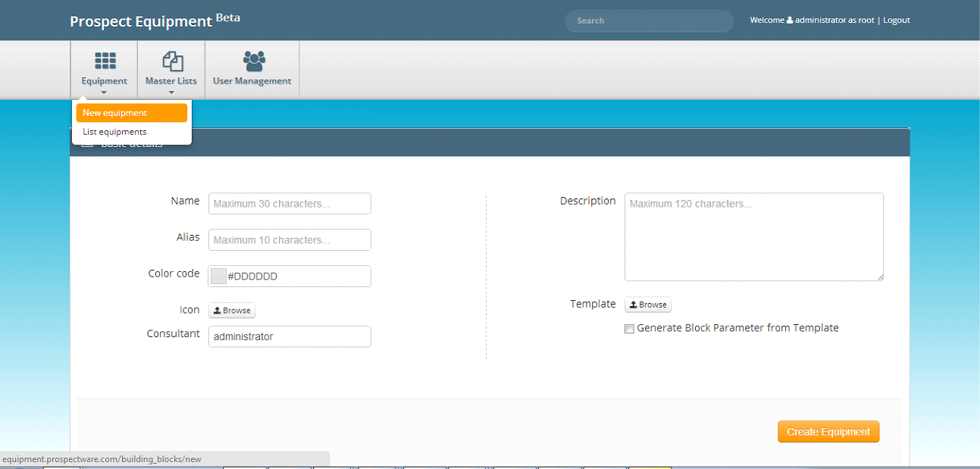Click the User Management people icon

(254, 61)
